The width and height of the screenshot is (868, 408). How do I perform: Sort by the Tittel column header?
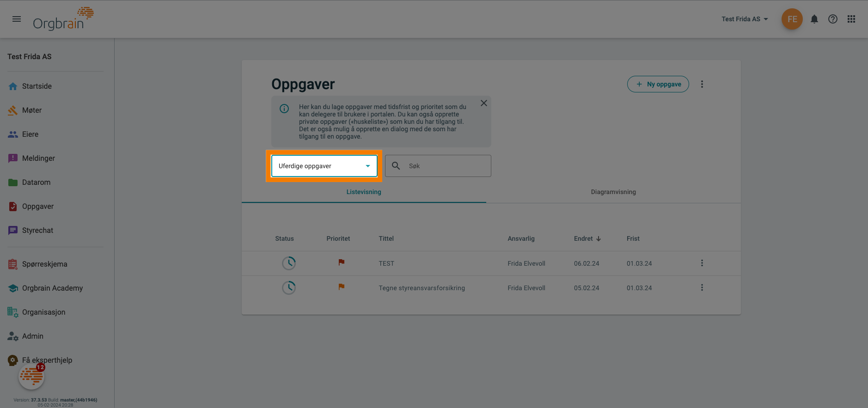pos(386,238)
